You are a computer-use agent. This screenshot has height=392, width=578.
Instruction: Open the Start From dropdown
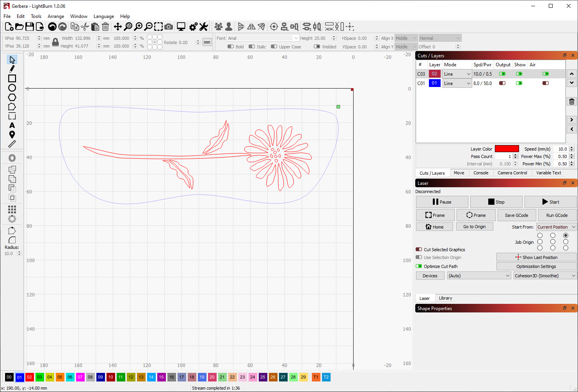(x=556, y=227)
